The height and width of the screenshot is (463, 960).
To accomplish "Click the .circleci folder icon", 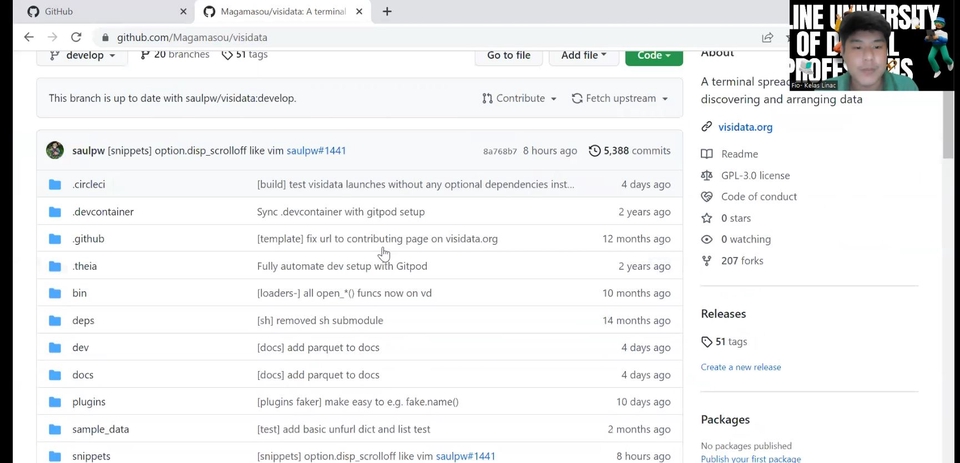I will 55,184.
